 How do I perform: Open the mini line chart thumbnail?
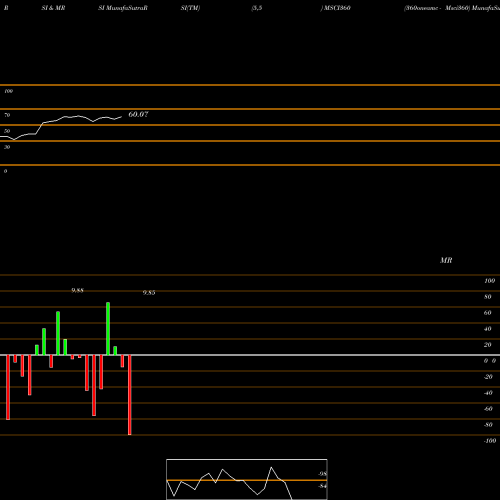[247, 479]
